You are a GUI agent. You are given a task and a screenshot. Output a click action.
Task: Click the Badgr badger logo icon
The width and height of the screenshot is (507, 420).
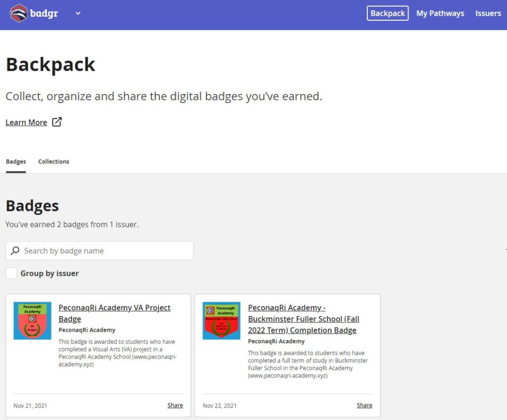click(18, 13)
